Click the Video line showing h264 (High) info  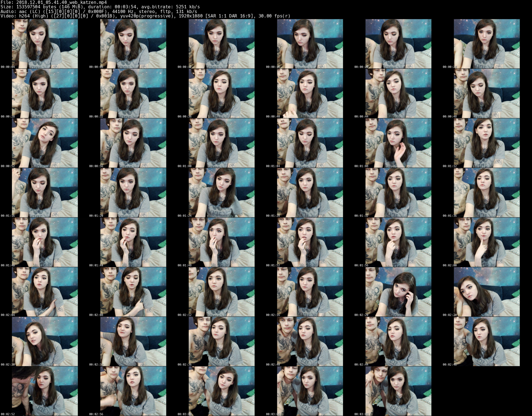[145, 16]
